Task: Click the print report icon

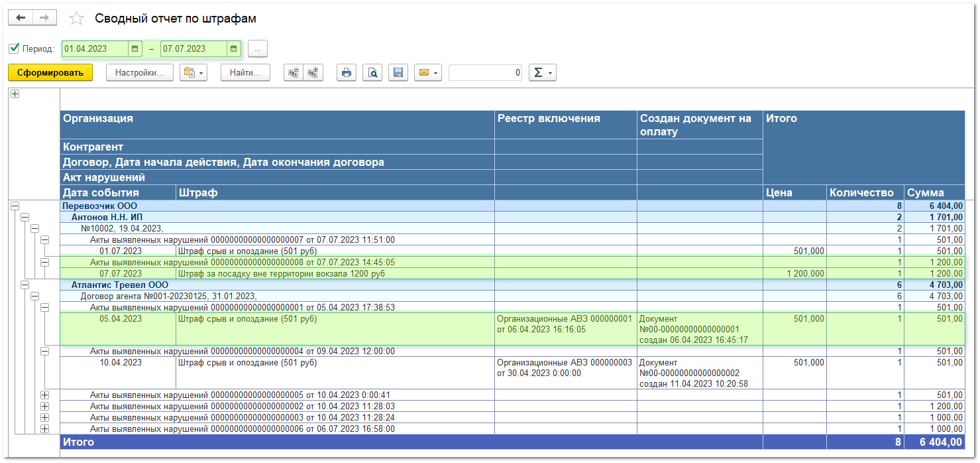Action: click(345, 73)
